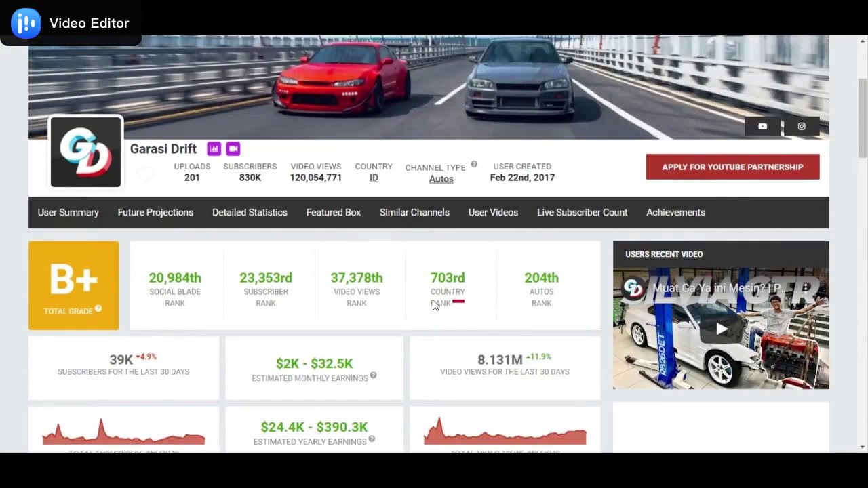868x488 pixels.
Task: Click the Garasi Drift GD avatar
Action: click(85, 152)
